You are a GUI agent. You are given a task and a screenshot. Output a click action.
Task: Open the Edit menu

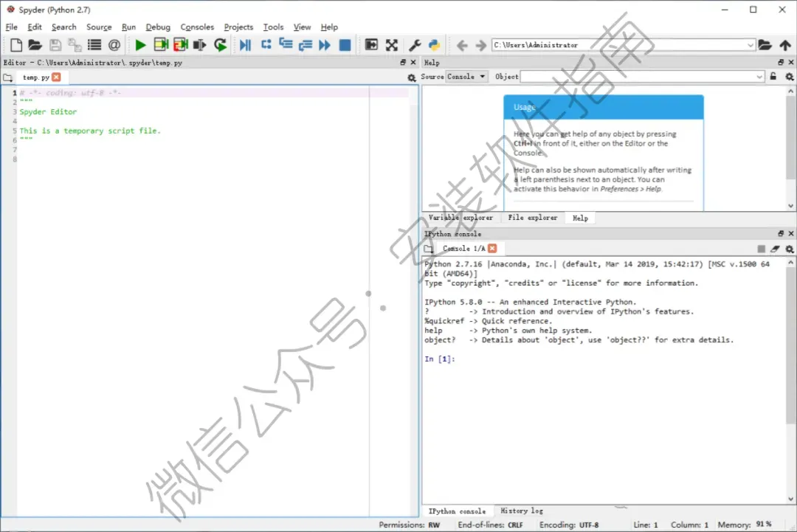35,27
